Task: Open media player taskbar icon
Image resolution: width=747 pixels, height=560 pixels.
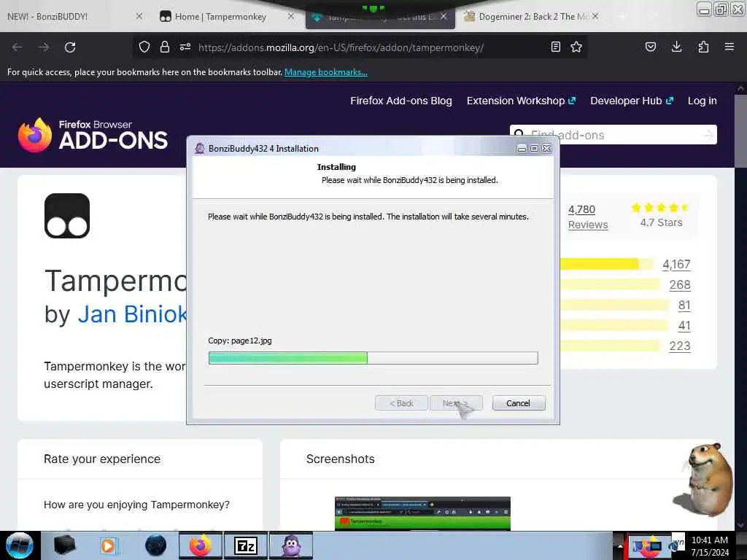Action: click(x=108, y=545)
